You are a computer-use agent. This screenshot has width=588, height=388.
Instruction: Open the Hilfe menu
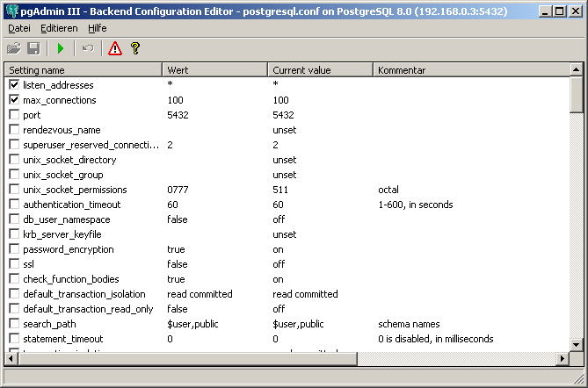pyautogui.click(x=97, y=29)
